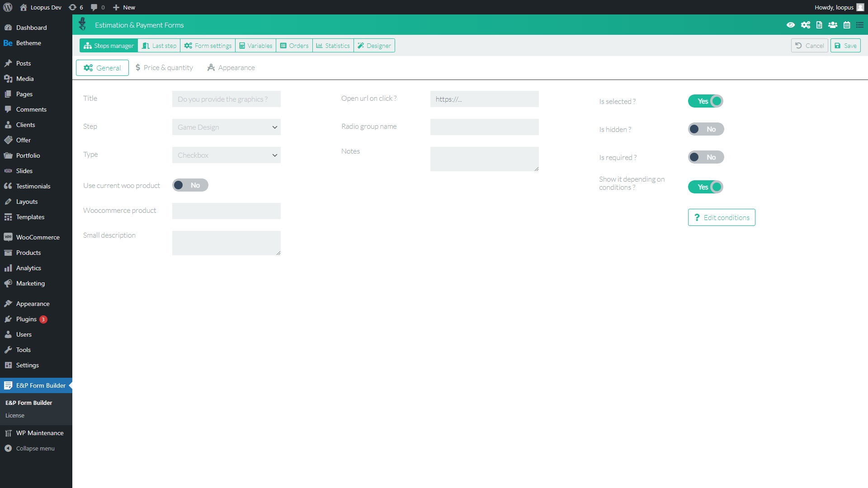Open the New menu in admin bar
The image size is (868, 488).
point(124,7)
